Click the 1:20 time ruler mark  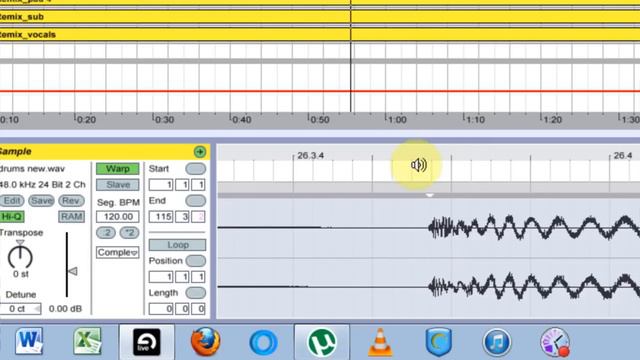(553, 120)
